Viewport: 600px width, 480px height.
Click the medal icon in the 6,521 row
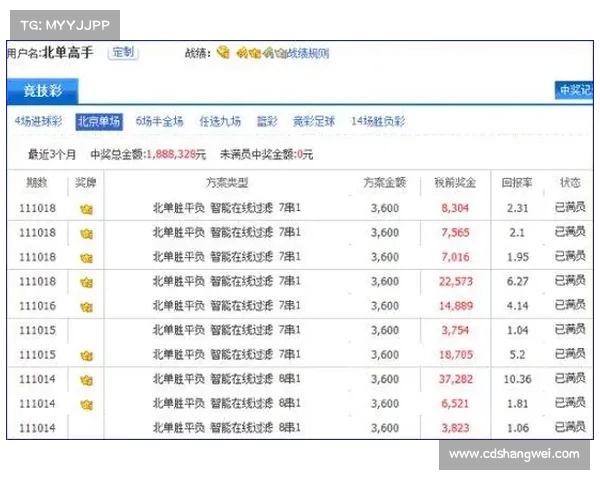[86, 405]
